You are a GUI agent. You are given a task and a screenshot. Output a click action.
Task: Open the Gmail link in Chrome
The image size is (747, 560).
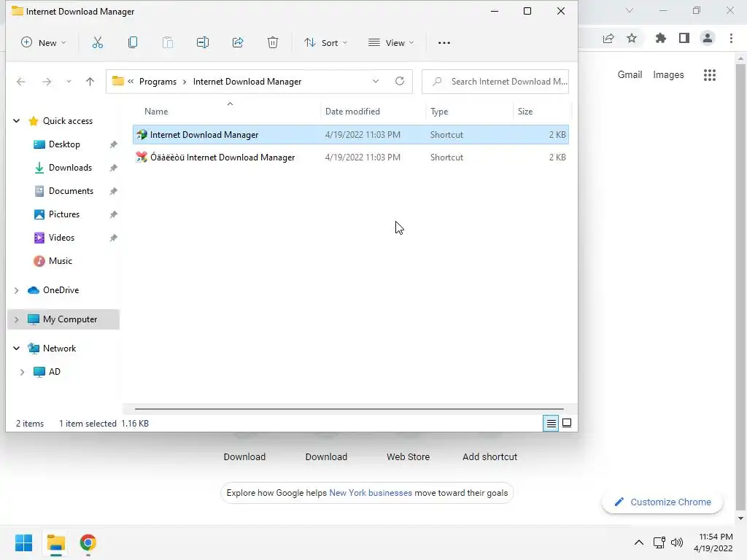[x=630, y=75]
